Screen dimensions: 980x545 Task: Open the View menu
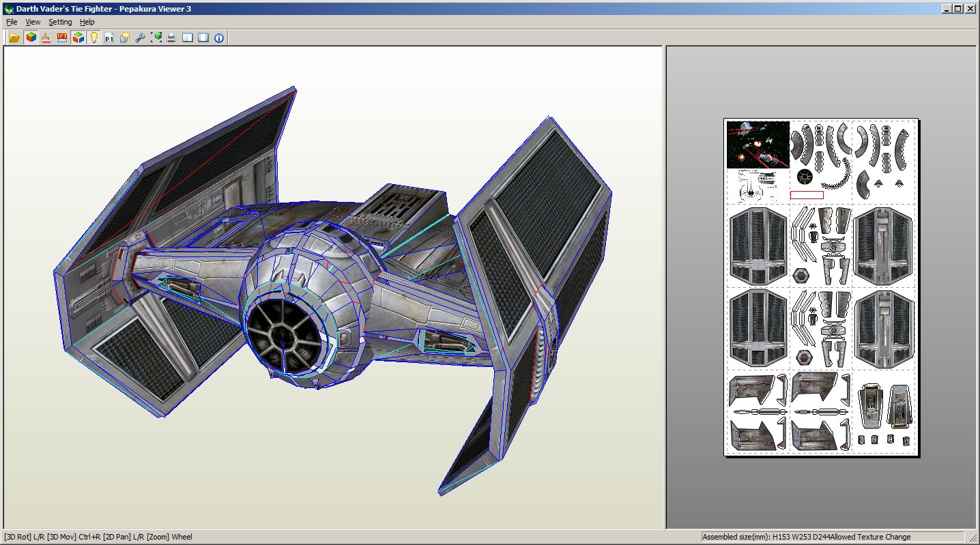click(33, 22)
